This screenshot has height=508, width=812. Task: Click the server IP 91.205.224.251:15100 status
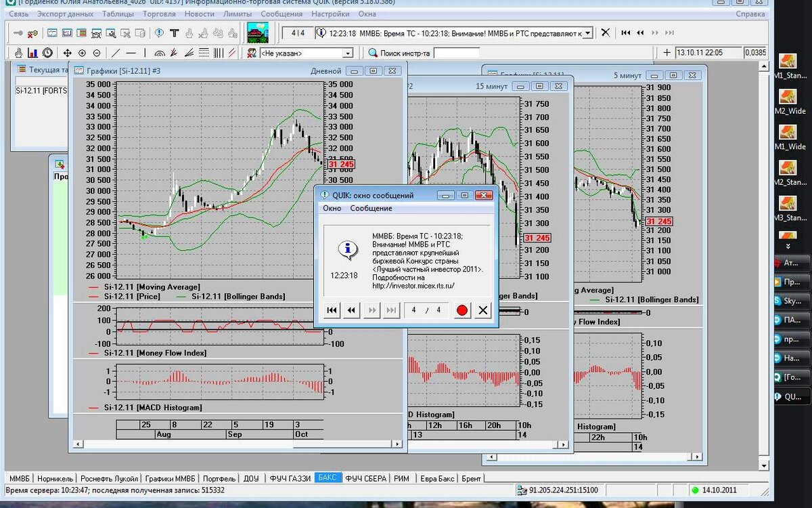click(x=563, y=490)
